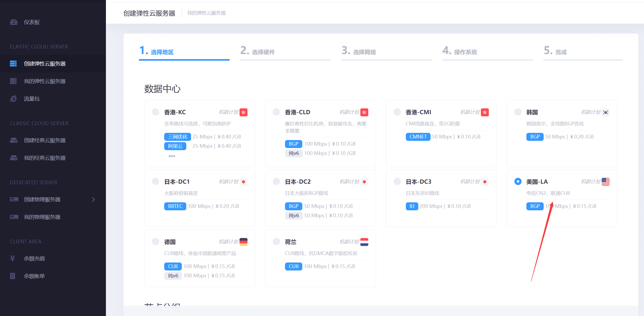Expand more routes on 香港-KC card

[172, 156]
